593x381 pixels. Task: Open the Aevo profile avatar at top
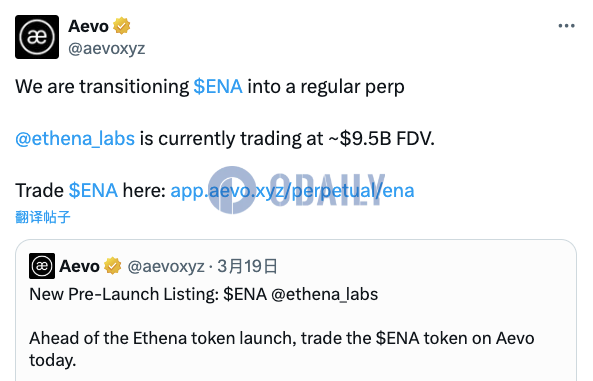point(37,37)
